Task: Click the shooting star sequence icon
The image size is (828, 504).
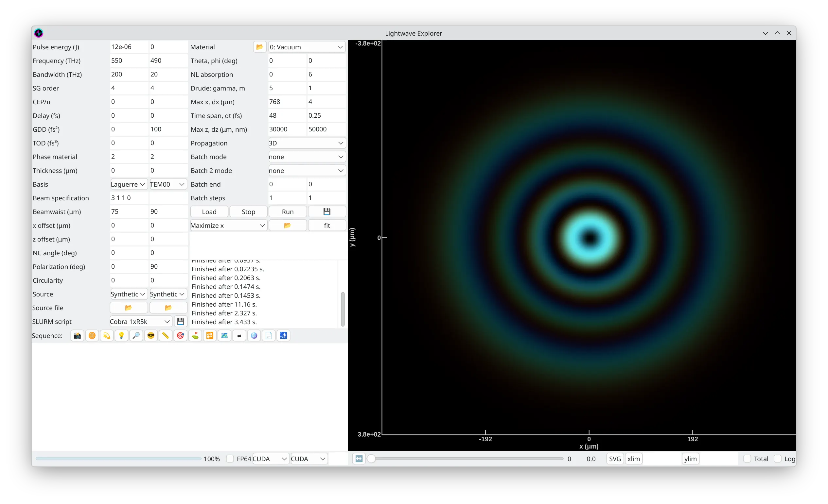Action: (x=107, y=335)
